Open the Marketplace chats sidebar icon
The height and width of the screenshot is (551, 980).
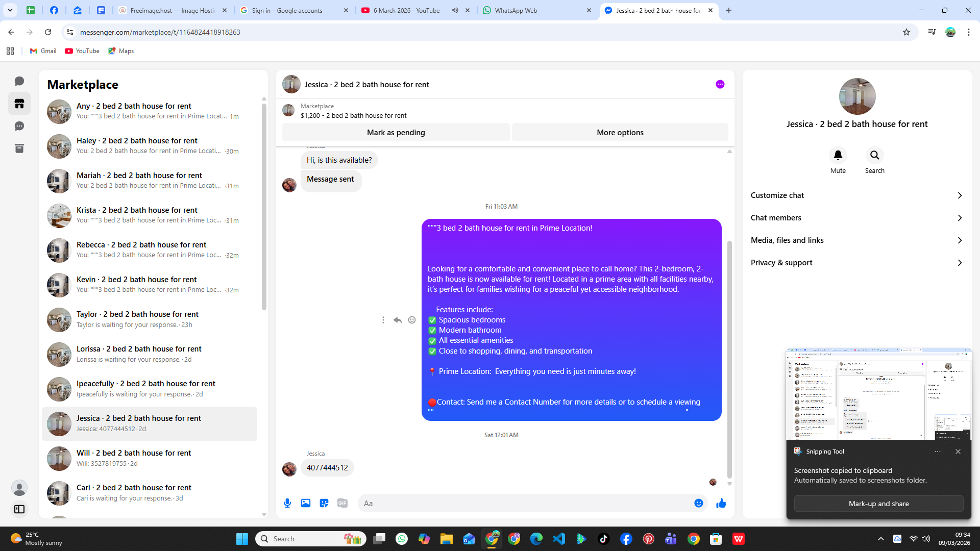click(19, 104)
